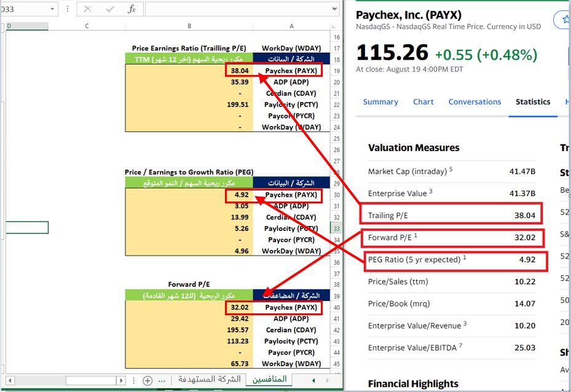This screenshot has width=571, height=392.
Task: Click Price/Sales (ttm) value 10.22
Action: (x=525, y=282)
